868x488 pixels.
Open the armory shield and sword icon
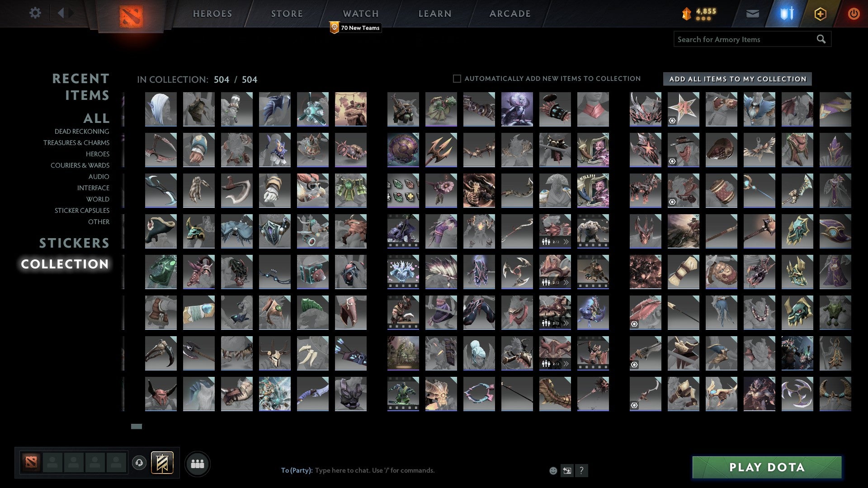point(787,14)
